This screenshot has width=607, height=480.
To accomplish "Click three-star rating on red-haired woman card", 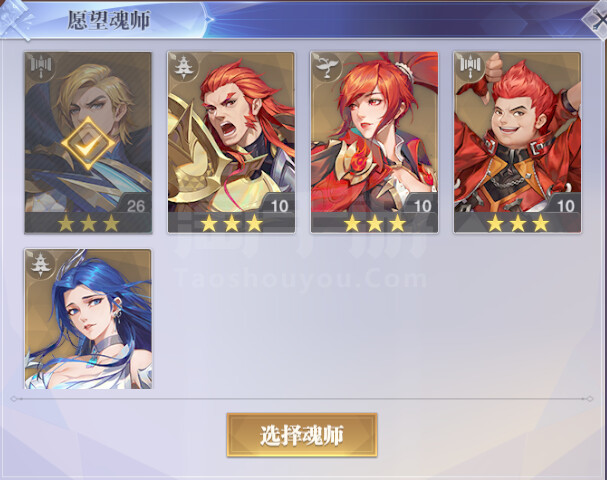I will coord(375,223).
